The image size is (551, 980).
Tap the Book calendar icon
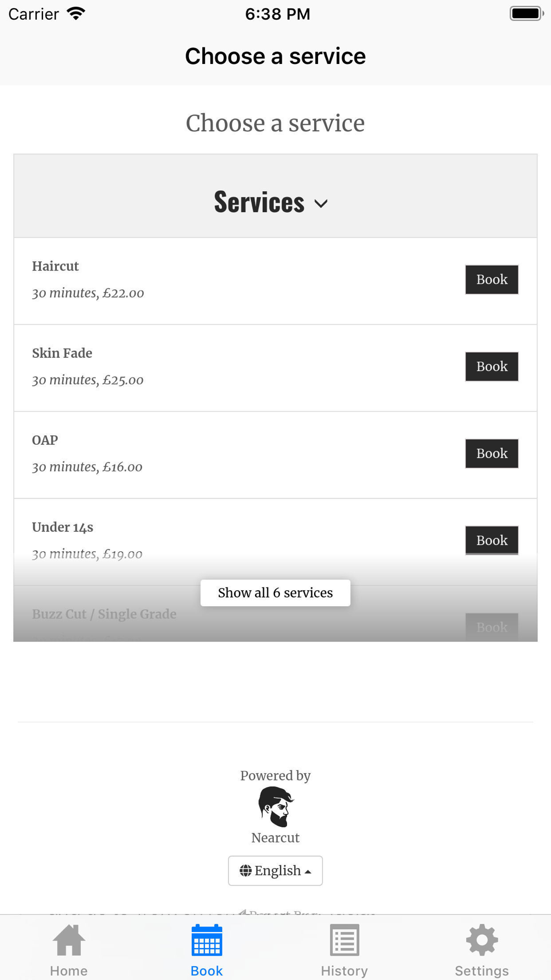(207, 940)
